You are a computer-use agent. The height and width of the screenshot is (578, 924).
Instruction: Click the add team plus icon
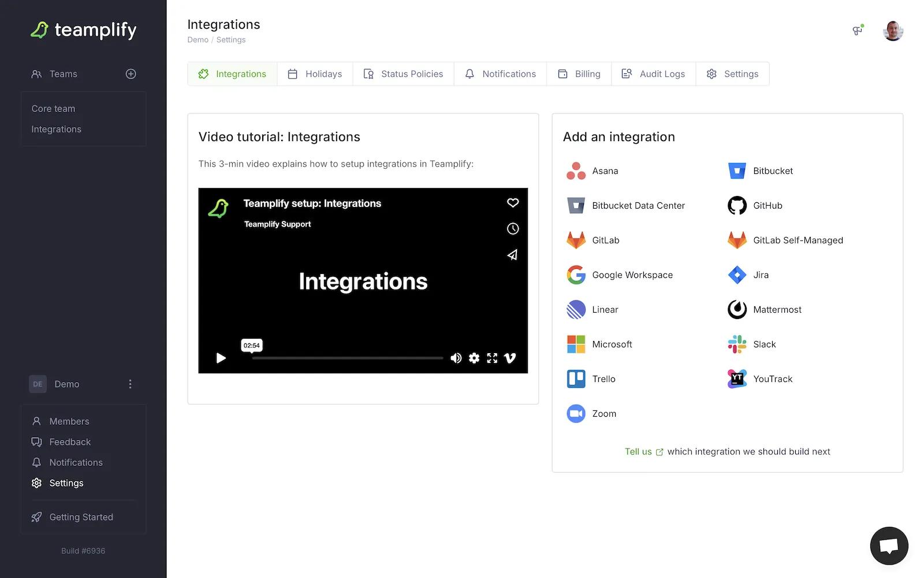coord(131,74)
